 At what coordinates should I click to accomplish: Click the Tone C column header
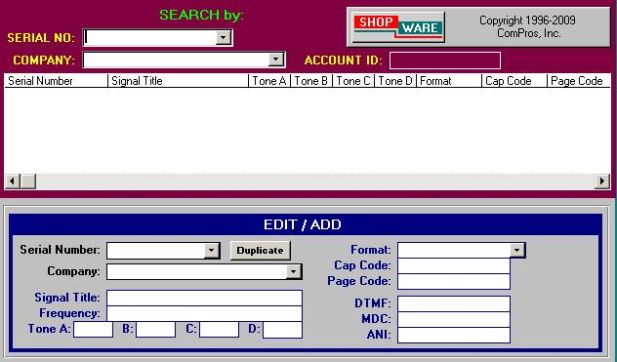click(x=353, y=81)
